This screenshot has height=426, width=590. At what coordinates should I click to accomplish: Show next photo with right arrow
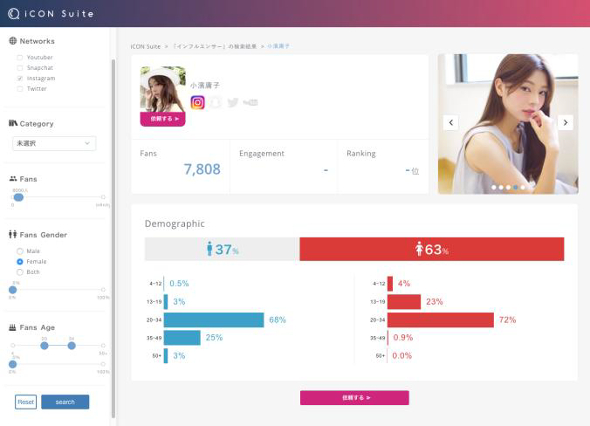coord(565,122)
